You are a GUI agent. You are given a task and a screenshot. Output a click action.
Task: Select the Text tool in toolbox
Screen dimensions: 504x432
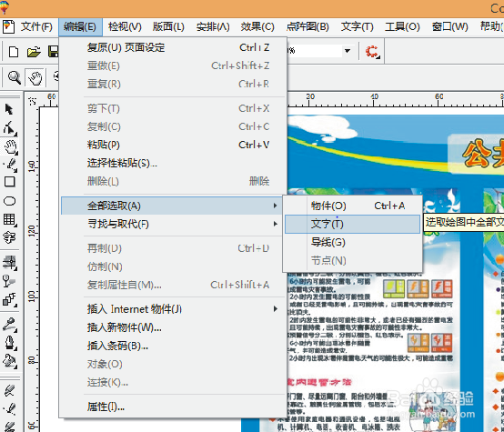[9, 238]
